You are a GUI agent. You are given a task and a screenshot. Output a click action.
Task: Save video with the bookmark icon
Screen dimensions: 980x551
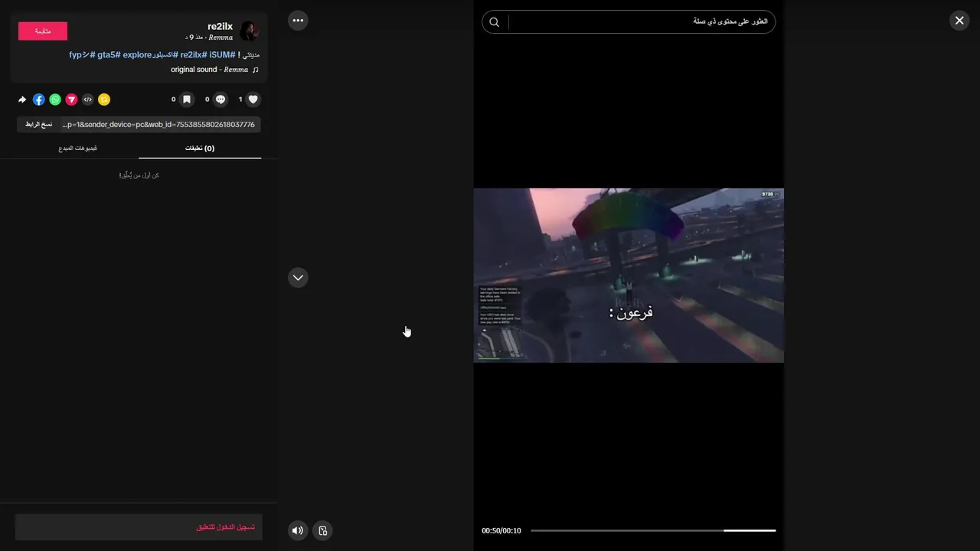click(x=187, y=99)
